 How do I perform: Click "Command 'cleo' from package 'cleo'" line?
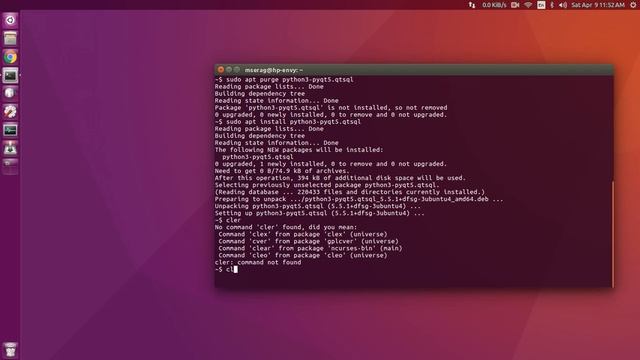302,256
